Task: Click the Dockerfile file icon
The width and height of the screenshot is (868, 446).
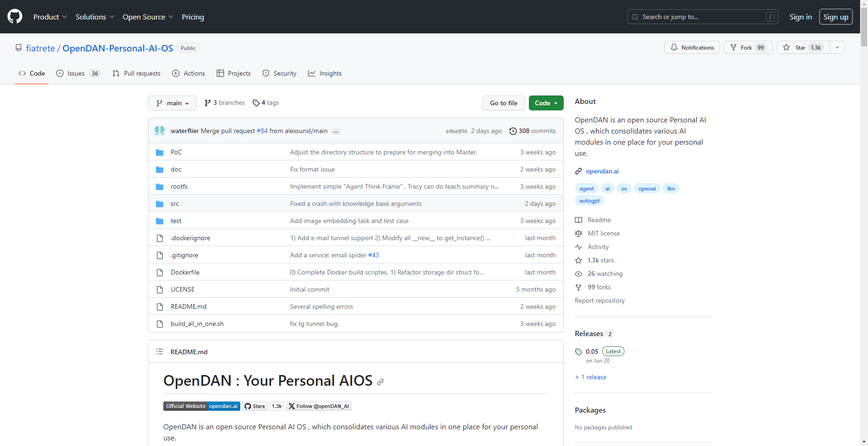Action: [160, 272]
